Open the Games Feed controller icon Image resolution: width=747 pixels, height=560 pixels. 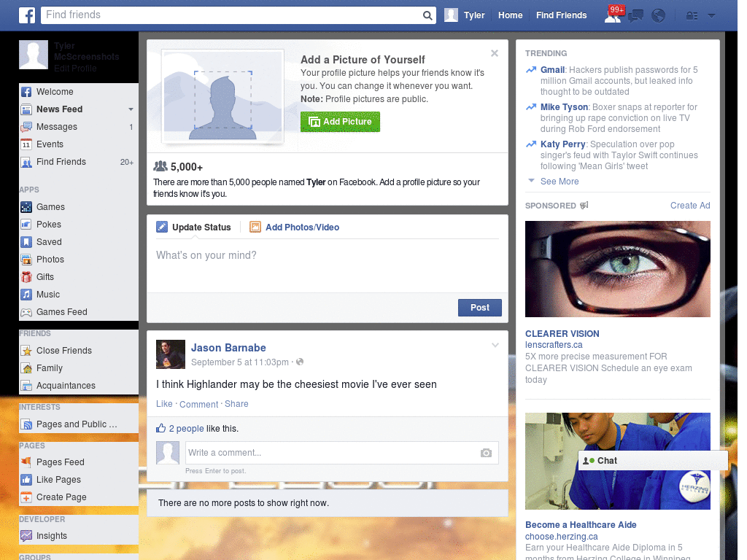pos(26,312)
